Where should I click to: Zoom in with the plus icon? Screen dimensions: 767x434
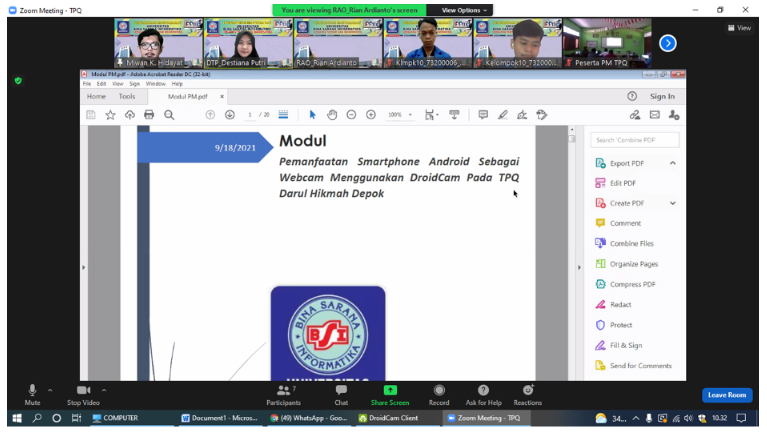click(x=371, y=115)
